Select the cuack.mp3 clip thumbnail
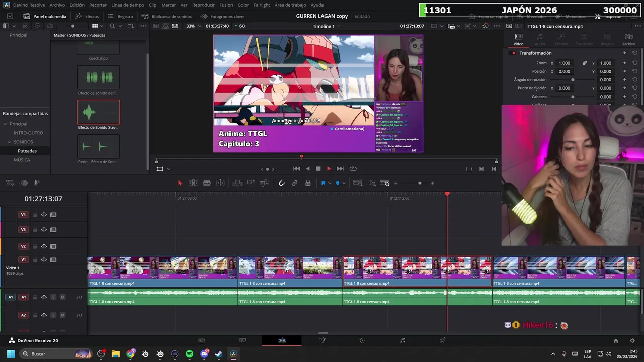The width and height of the screenshot is (644, 362). 98,48
